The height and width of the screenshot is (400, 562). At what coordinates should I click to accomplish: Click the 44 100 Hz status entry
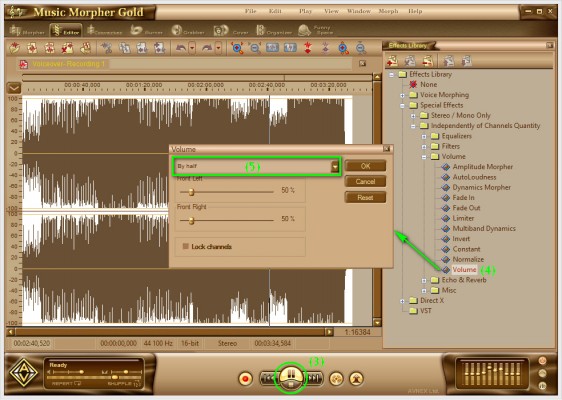tap(158, 343)
